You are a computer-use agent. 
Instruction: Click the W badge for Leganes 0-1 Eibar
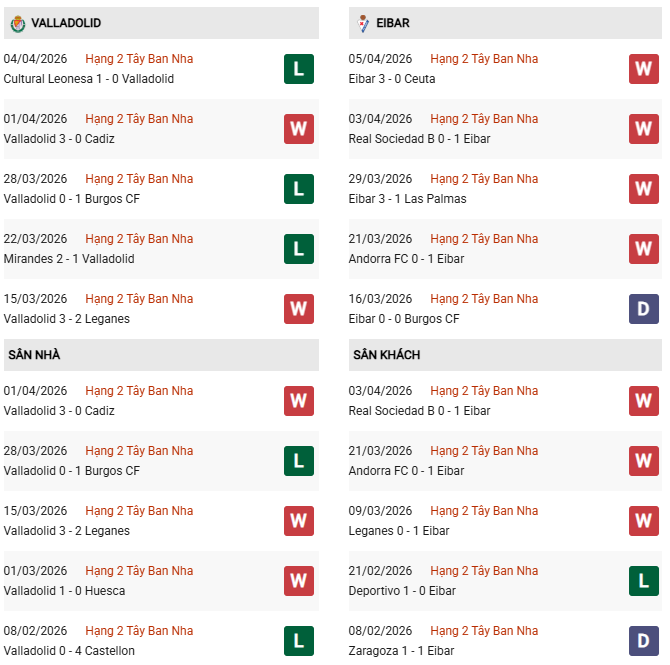click(643, 521)
